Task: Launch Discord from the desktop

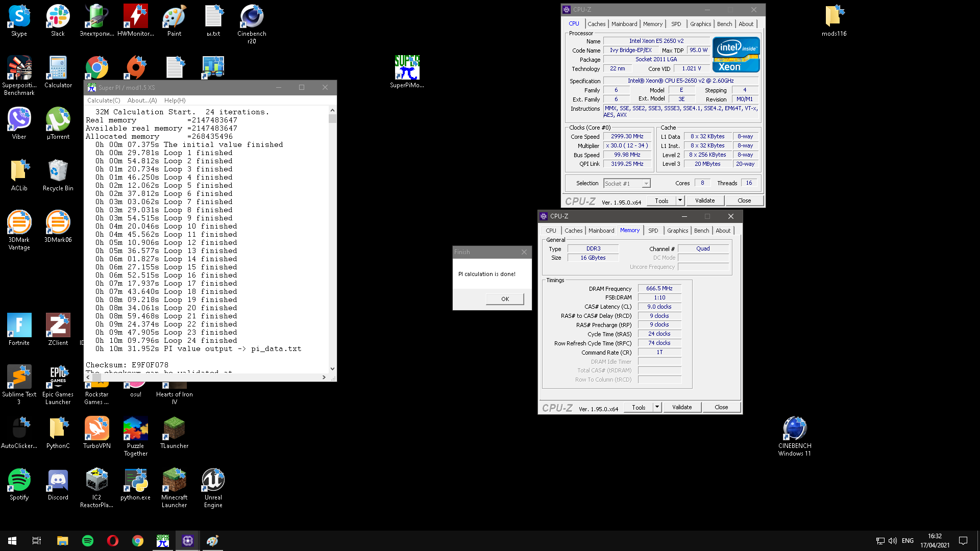Action: click(58, 484)
